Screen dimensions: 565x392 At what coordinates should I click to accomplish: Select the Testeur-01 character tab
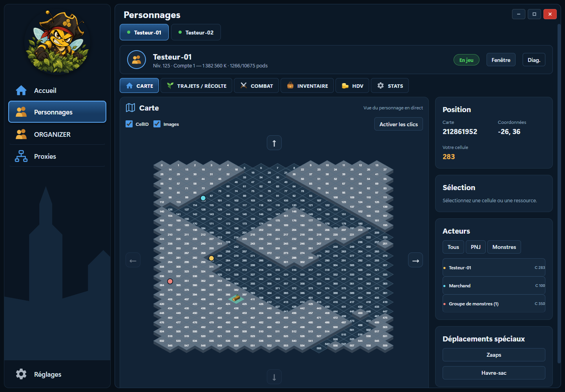click(144, 33)
